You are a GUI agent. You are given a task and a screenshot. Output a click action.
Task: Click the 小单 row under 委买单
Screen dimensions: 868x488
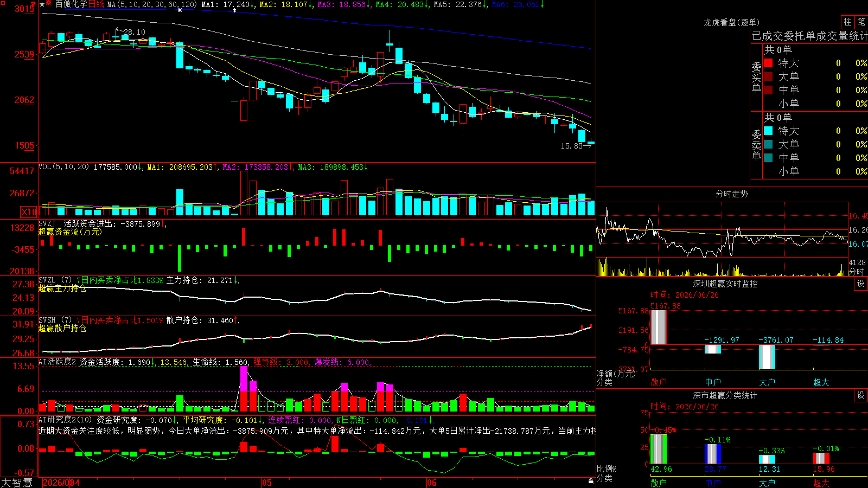(815, 104)
